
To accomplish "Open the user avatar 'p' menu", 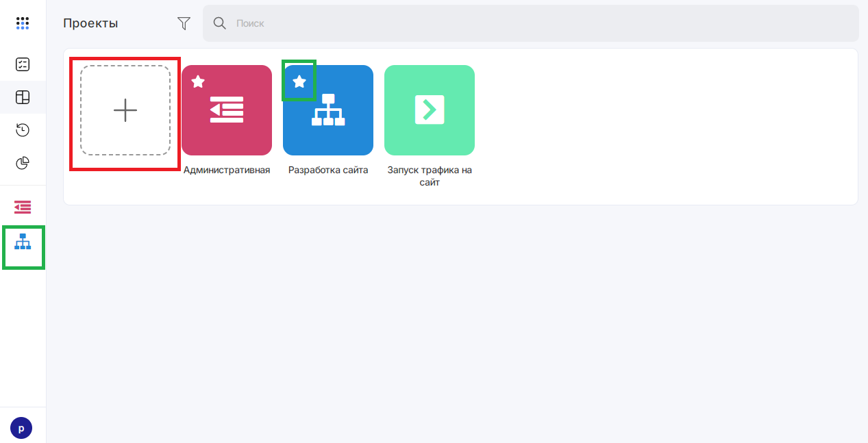I will 21,428.
